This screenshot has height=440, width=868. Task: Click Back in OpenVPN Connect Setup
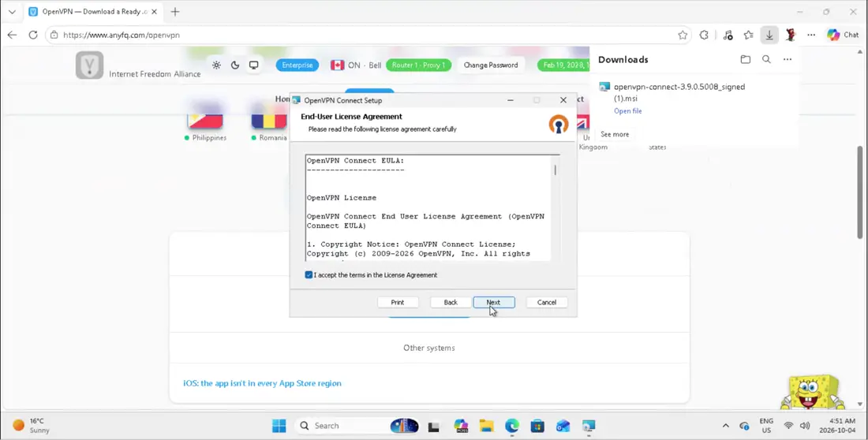pos(451,302)
